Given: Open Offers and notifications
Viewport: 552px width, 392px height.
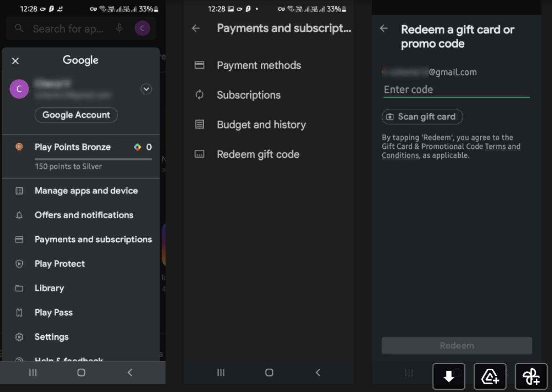Looking at the screenshot, I should pos(81,215).
